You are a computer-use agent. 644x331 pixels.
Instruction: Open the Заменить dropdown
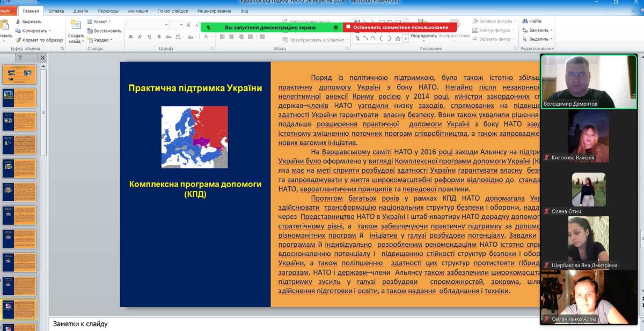click(x=537, y=30)
